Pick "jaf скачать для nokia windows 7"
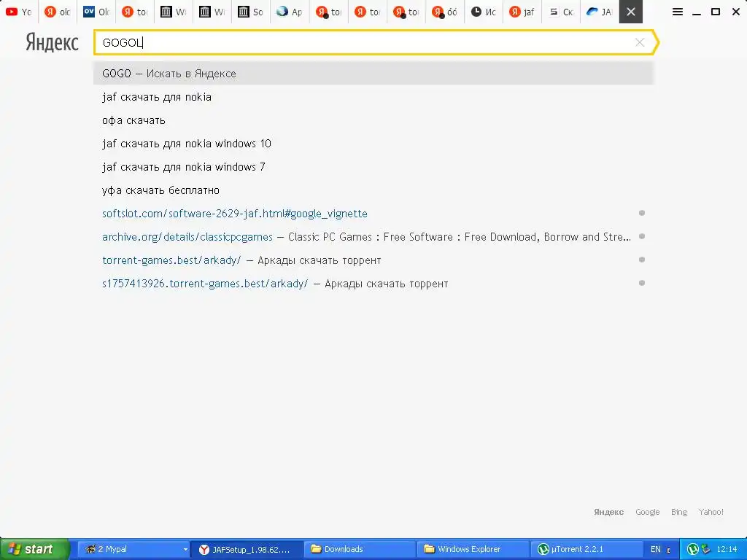 (x=373, y=167)
